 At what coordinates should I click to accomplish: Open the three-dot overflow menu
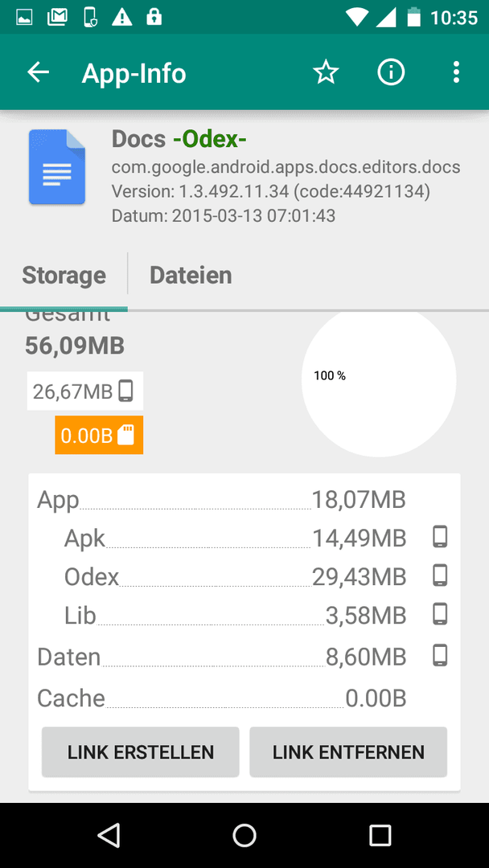click(x=456, y=72)
